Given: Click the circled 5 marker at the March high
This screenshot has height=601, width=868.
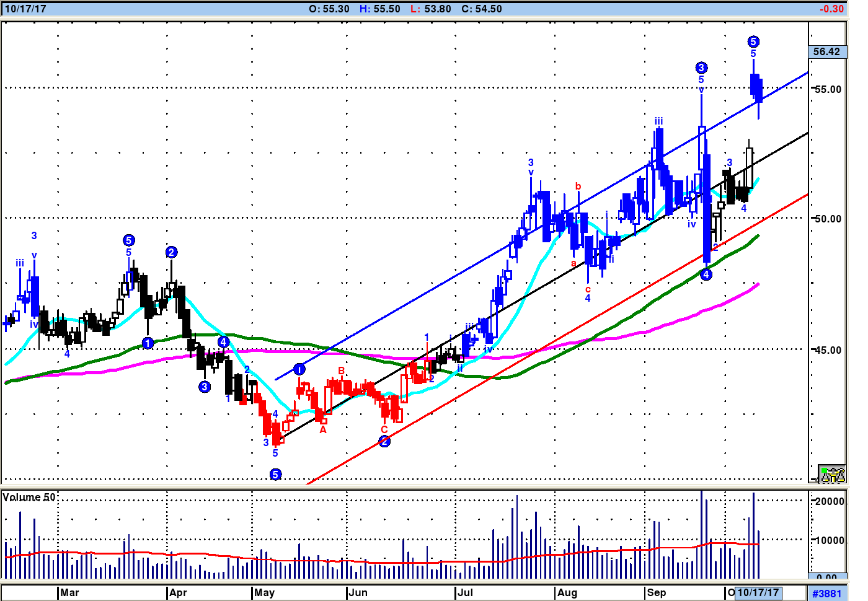Looking at the screenshot, I should pyautogui.click(x=128, y=240).
